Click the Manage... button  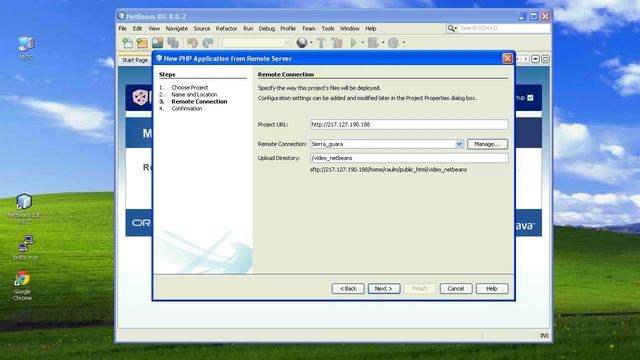click(487, 144)
